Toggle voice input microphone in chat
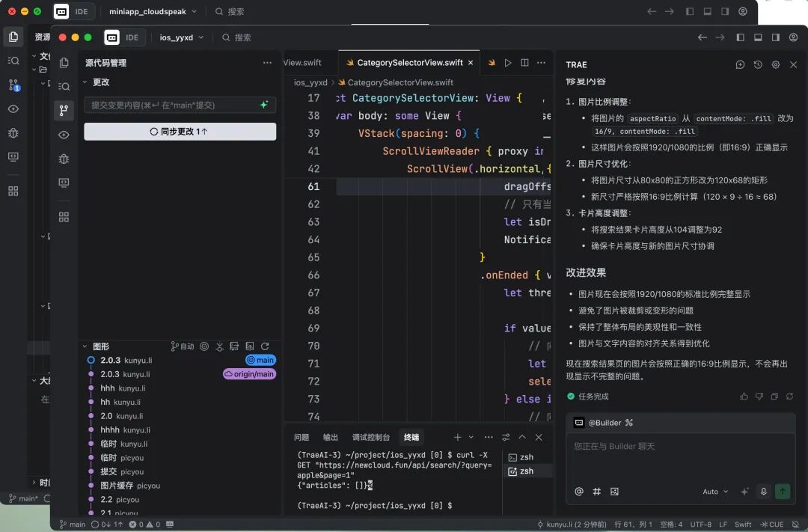The image size is (808, 532). click(x=763, y=492)
